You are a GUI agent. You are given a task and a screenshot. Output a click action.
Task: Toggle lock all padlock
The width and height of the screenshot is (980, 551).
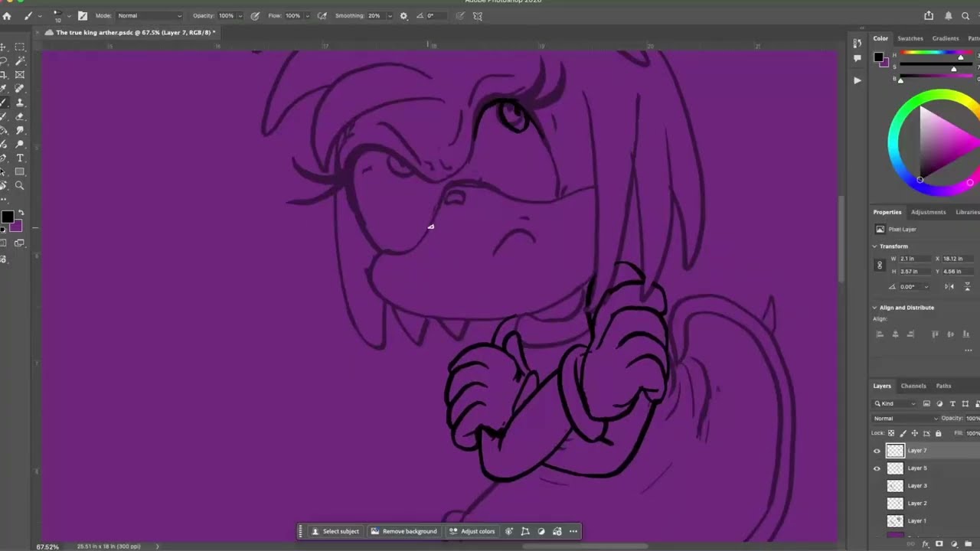pyautogui.click(x=938, y=433)
